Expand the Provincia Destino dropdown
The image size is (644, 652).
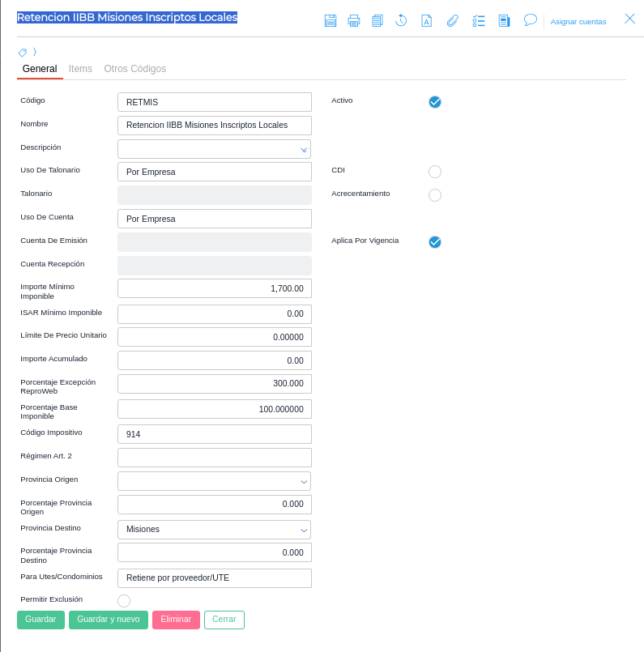coord(304,530)
